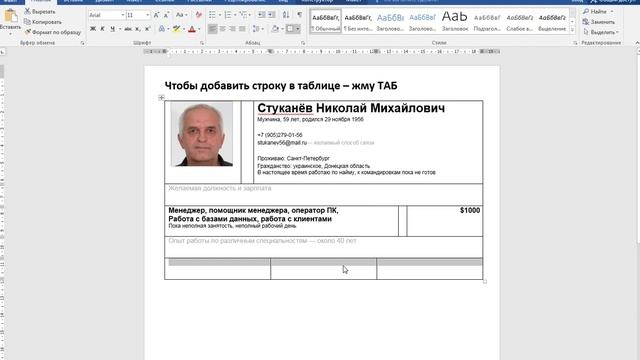Screen dimensions: 640x360
Task: Toggle superscript (x²) formatting
Action: point(148,29)
